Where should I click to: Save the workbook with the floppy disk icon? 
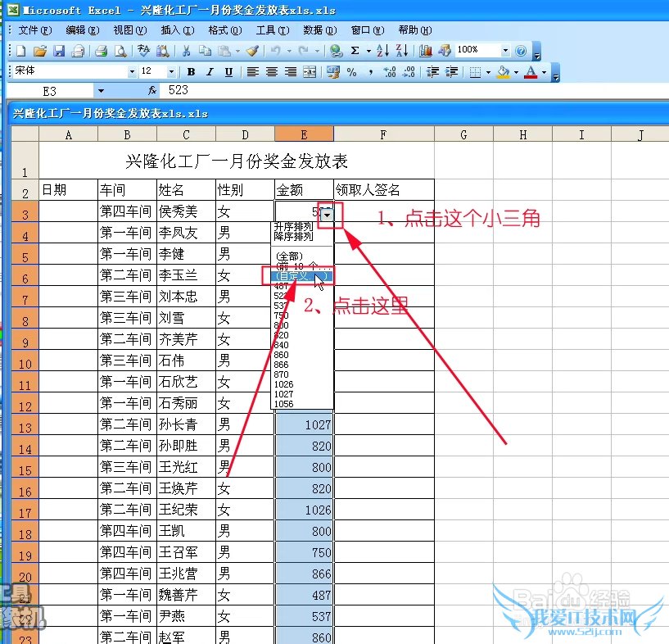click(59, 52)
